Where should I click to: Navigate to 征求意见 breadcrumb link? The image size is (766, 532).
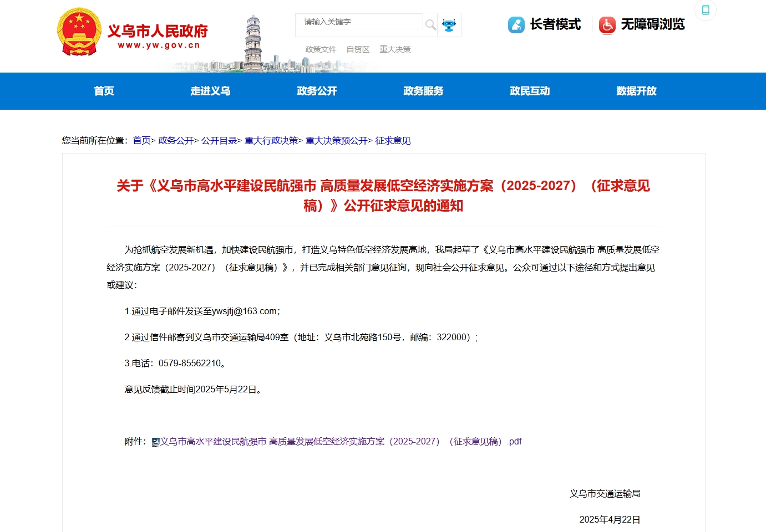pyautogui.click(x=393, y=141)
